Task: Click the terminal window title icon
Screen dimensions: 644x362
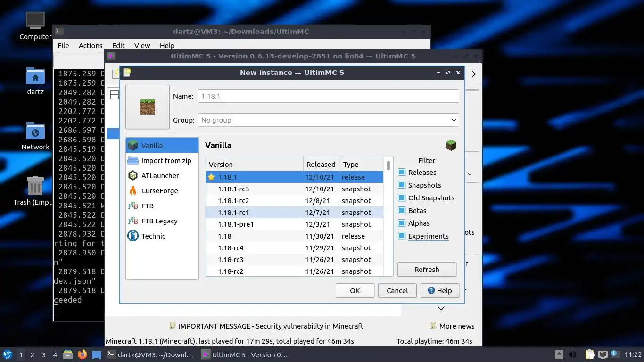Action: (59, 32)
